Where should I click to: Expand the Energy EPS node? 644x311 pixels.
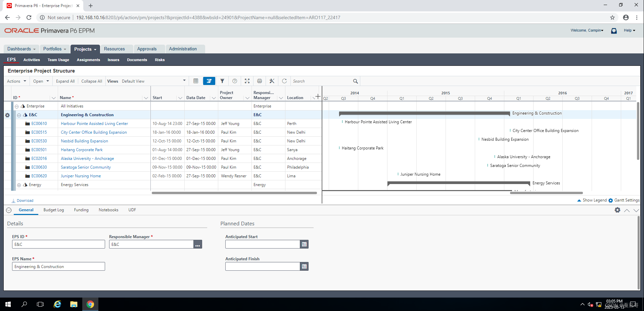tap(19, 185)
